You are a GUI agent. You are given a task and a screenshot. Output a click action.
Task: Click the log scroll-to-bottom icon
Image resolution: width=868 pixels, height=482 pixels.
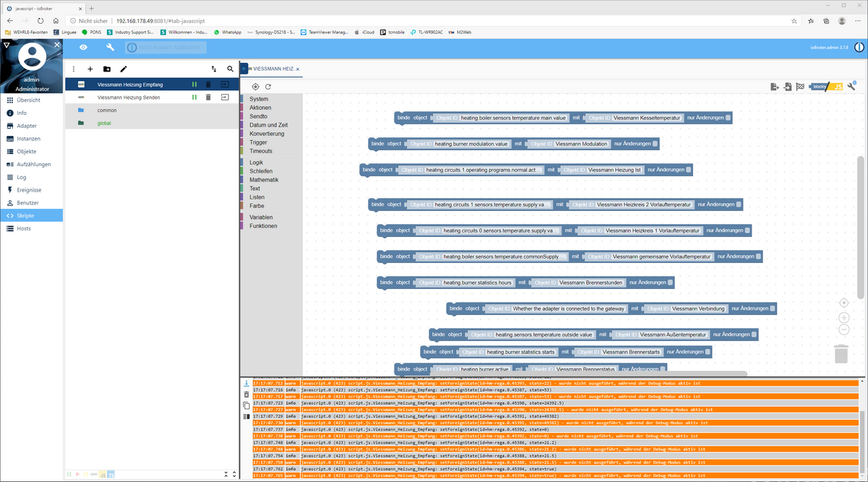(246, 383)
